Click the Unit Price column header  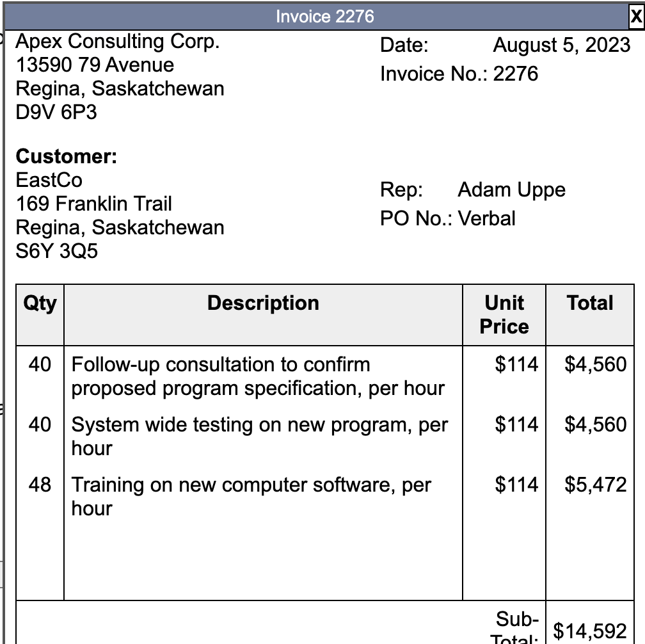point(503,314)
